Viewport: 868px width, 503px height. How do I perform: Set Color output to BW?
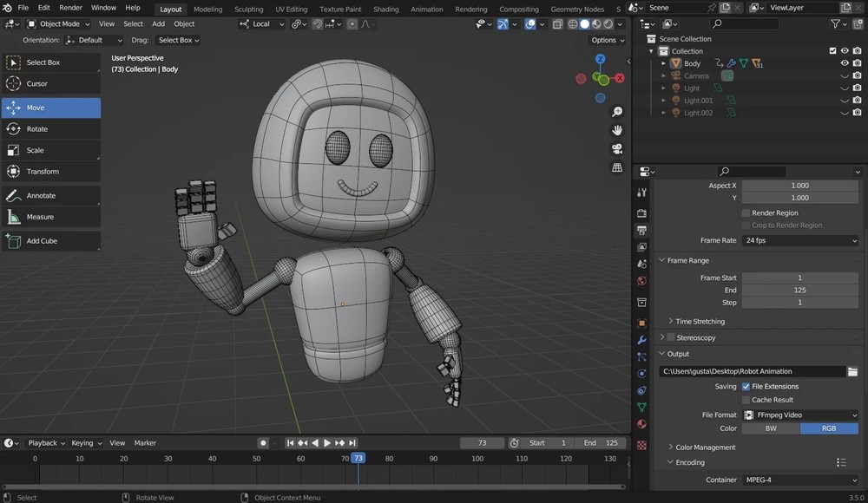(x=770, y=428)
